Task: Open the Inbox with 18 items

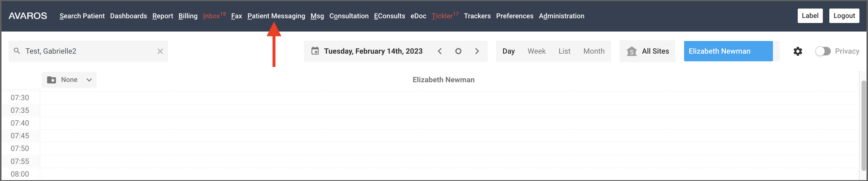Action: point(214,16)
